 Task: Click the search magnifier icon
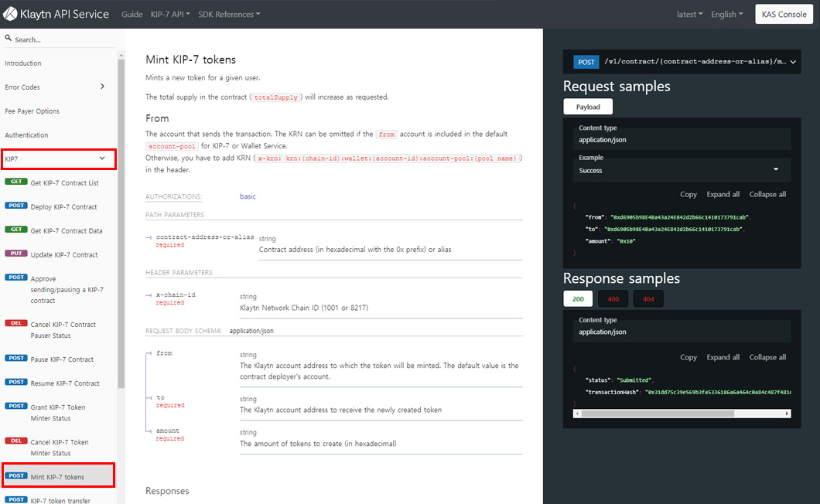(8, 38)
